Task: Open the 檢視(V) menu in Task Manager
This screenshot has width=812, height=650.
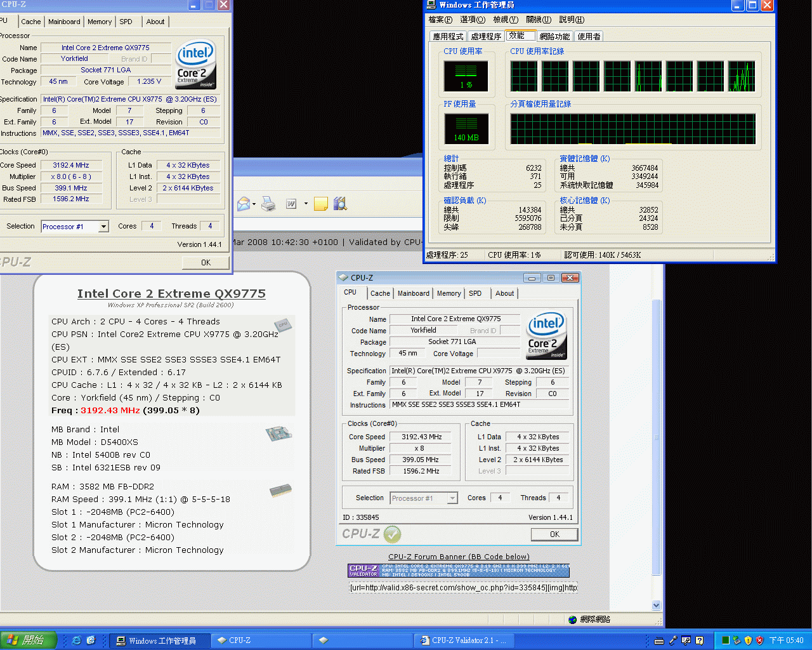Action: [x=506, y=20]
